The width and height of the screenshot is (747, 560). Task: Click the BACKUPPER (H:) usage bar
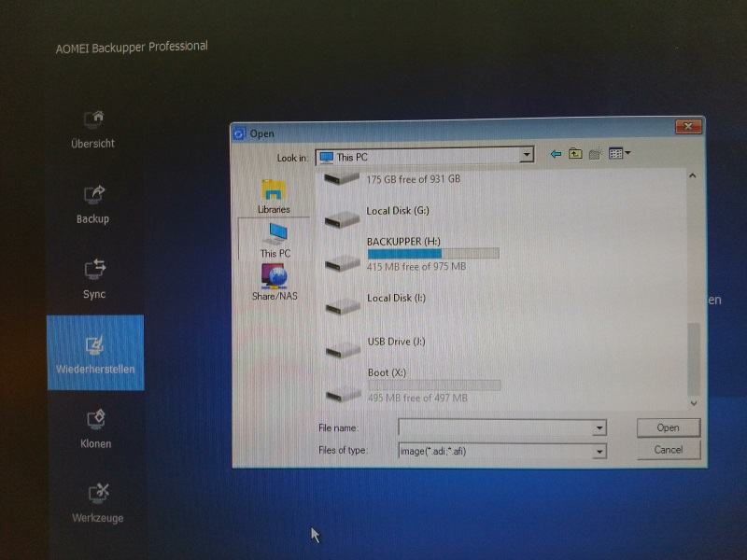433,253
